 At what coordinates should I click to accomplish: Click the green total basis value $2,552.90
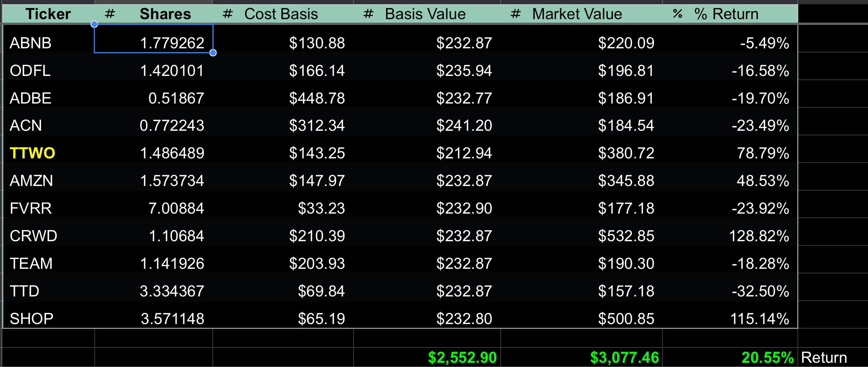point(462,357)
